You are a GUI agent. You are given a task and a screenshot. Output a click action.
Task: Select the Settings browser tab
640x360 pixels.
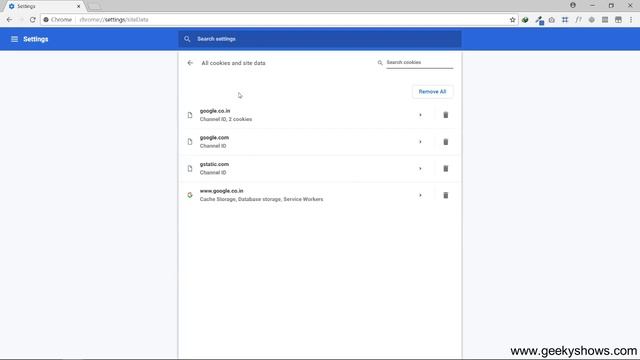pos(43,6)
